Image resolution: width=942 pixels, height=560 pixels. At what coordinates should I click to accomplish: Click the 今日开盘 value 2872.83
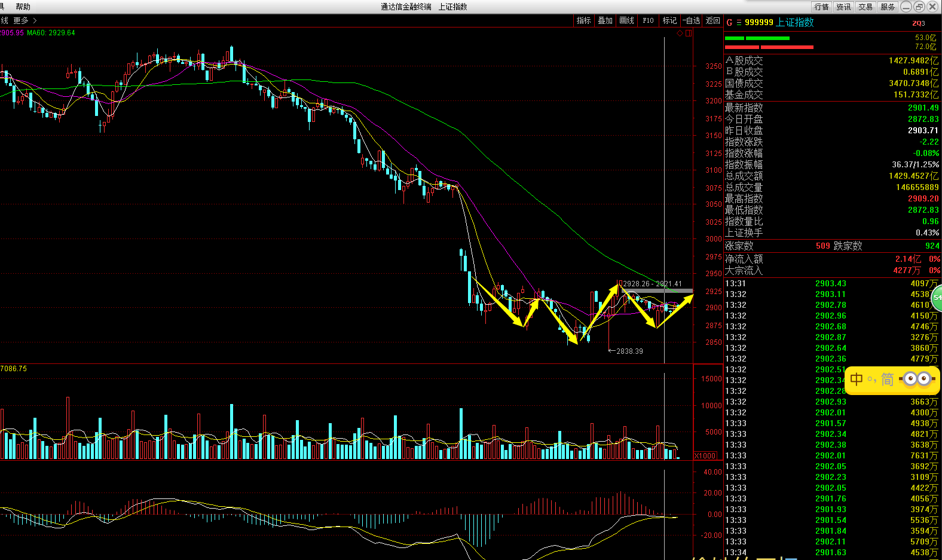pos(923,119)
